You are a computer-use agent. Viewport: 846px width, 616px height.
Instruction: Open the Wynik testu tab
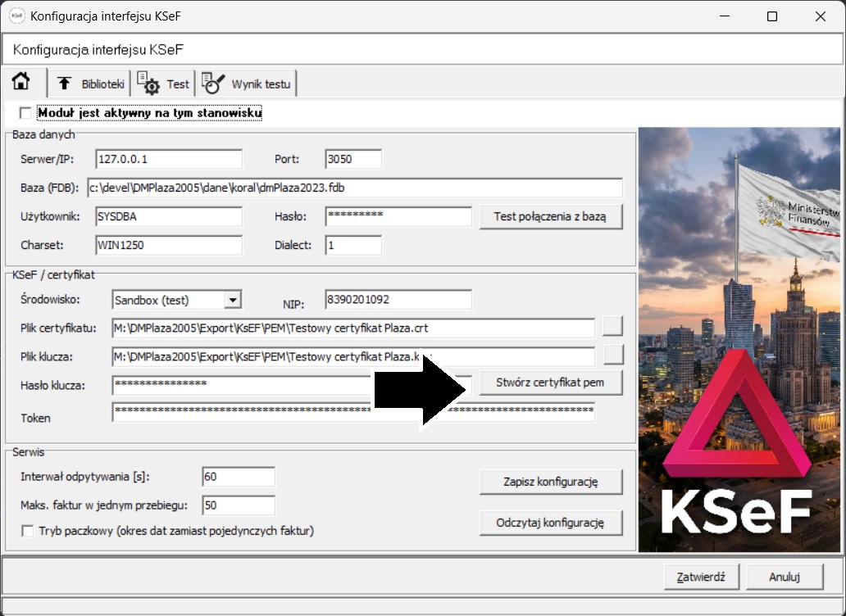coord(247,84)
